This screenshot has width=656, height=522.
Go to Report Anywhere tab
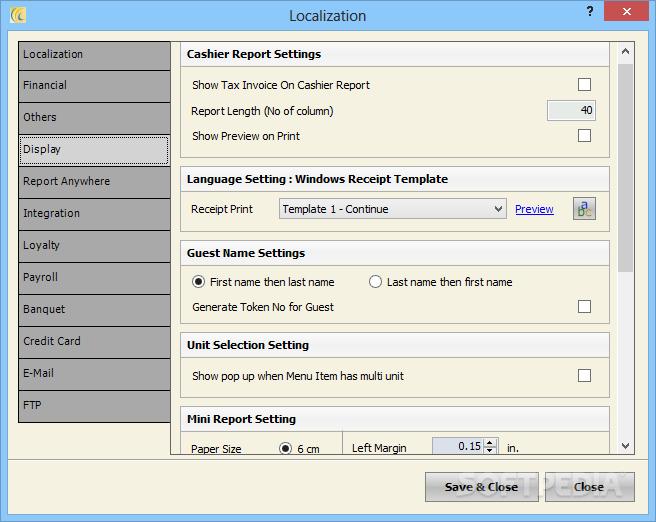click(x=95, y=183)
